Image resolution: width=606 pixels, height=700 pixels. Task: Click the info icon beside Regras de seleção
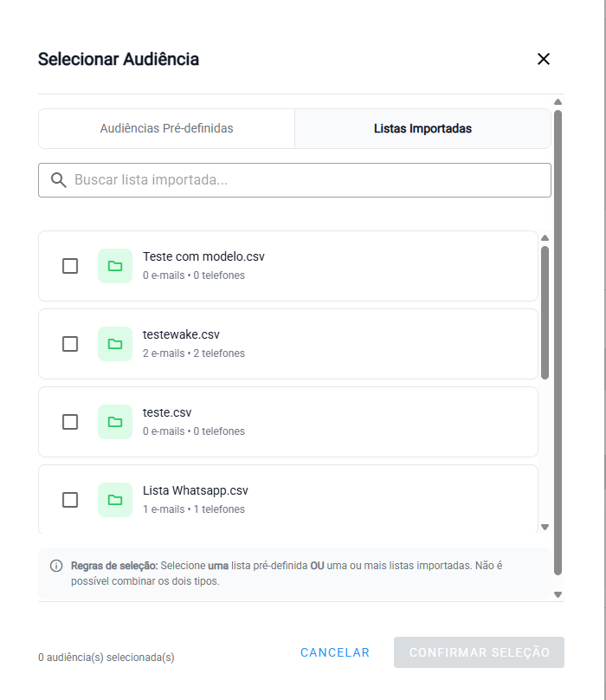56,566
